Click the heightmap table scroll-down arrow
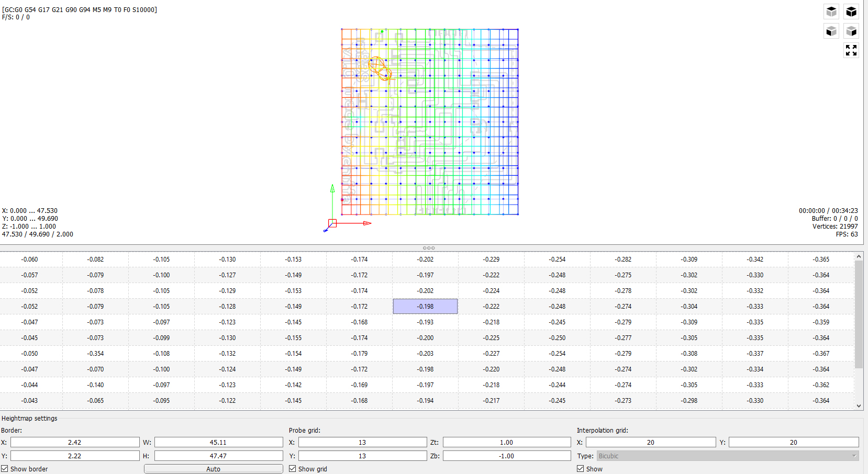The image size is (868, 474). click(859, 405)
